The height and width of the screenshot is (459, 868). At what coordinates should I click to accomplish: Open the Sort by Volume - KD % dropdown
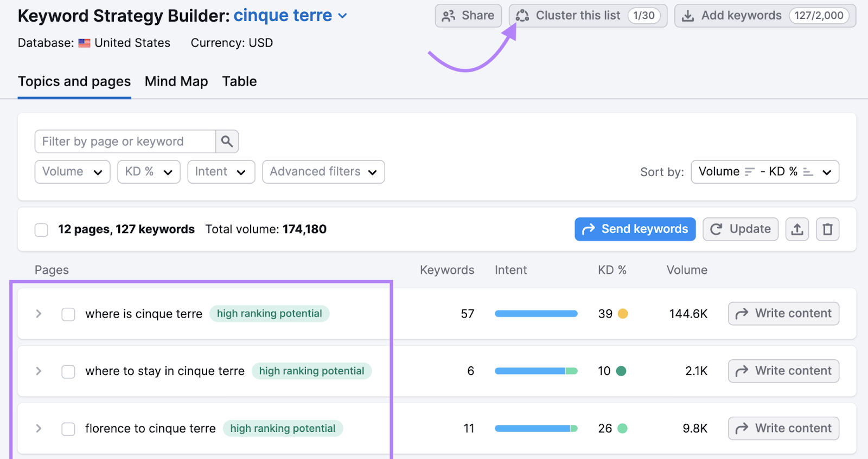tap(765, 172)
